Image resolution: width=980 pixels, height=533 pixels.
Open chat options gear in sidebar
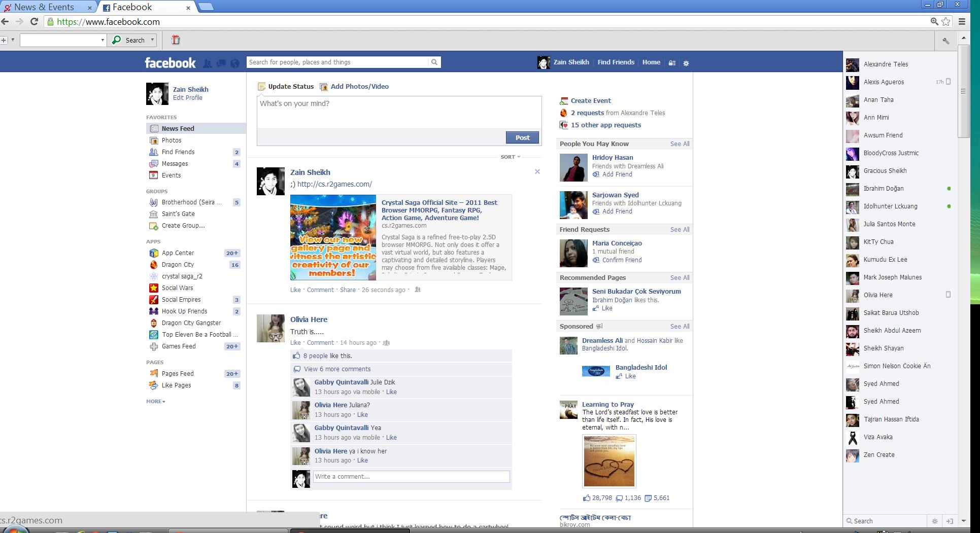tap(935, 521)
